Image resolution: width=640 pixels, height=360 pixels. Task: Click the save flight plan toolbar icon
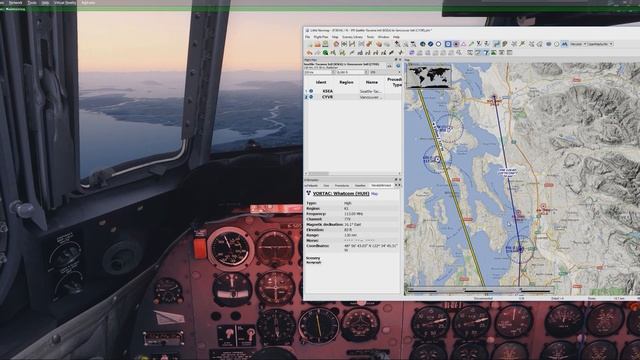325,44
